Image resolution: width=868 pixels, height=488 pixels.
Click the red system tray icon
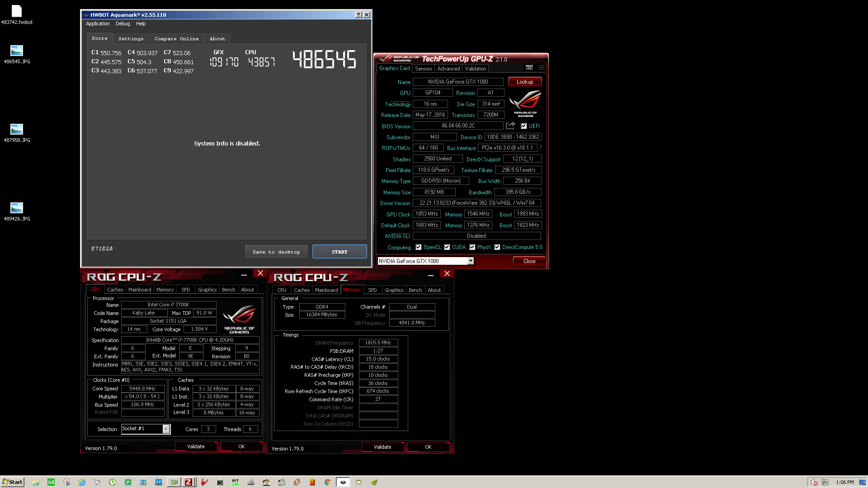click(x=814, y=482)
